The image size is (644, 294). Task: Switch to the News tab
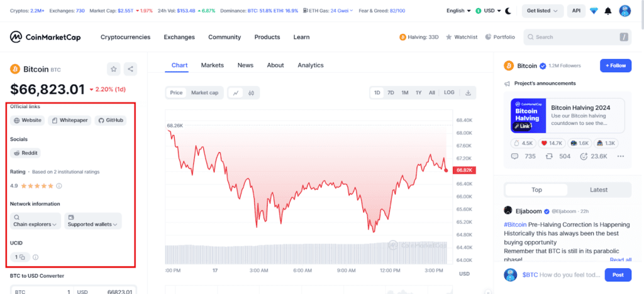(x=245, y=65)
